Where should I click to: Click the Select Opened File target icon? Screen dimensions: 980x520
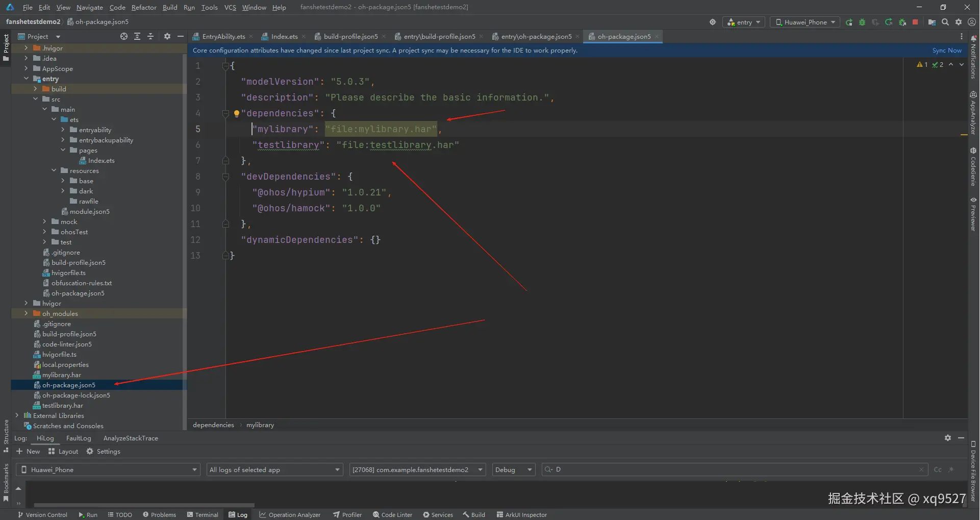pos(124,36)
